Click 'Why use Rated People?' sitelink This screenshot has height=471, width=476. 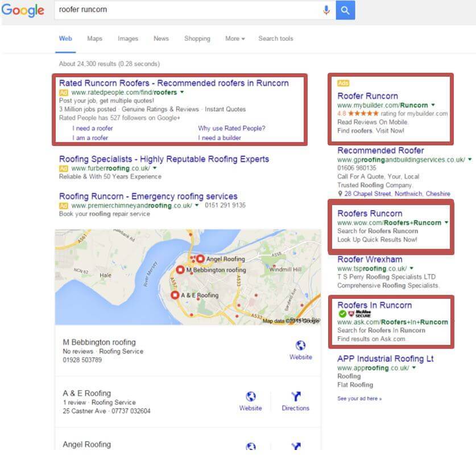point(231,128)
